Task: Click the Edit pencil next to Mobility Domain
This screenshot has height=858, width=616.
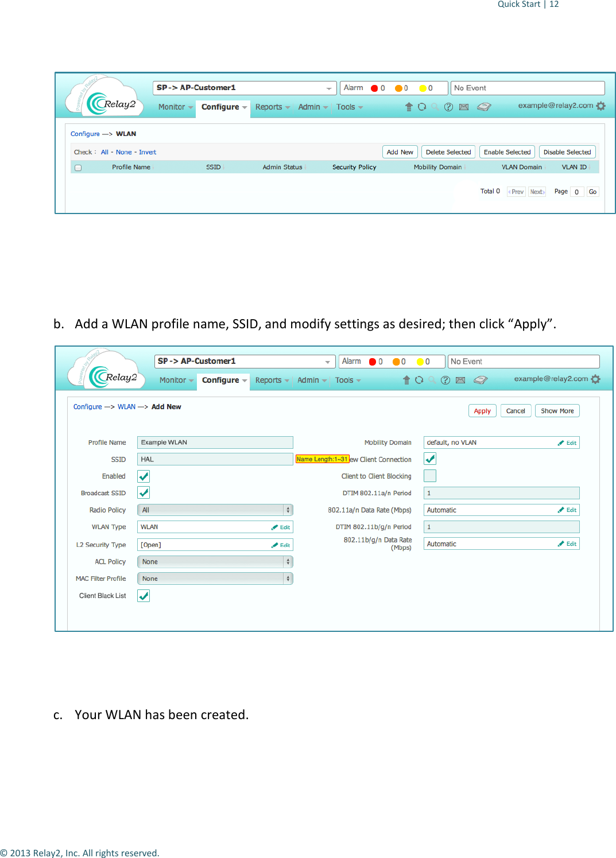Action: (x=568, y=442)
